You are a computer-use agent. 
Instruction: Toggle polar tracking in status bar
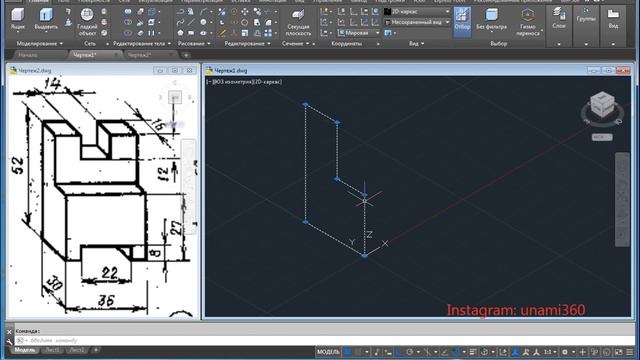click(410, 351)
